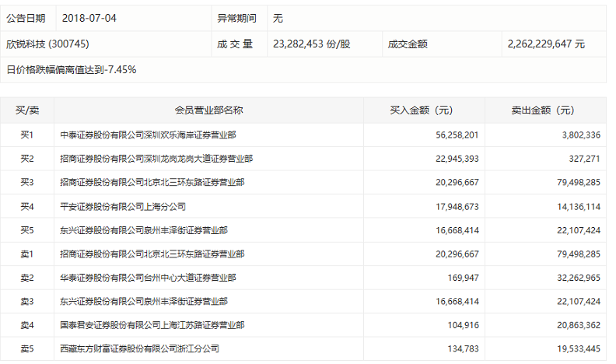The image size is (616, 364).
Task: Click the 买1 row label
Action: pos(27,135)
